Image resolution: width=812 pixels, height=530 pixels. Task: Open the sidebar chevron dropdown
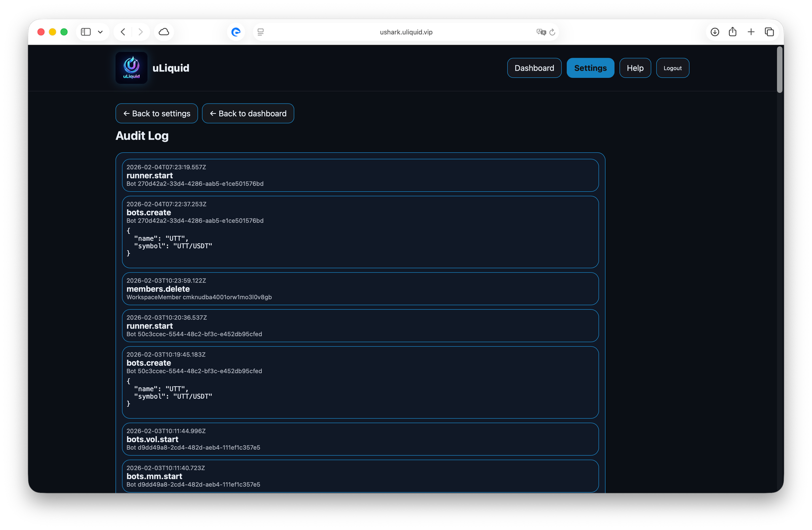[100, 31]
